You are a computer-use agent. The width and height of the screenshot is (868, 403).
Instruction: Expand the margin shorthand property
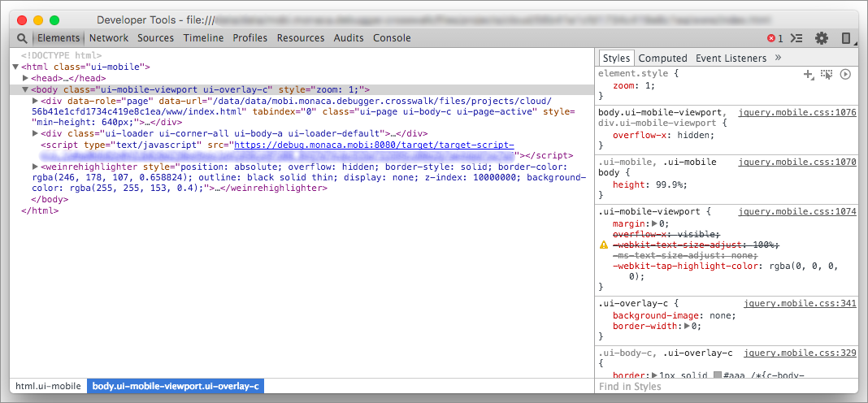coord(652,223)
